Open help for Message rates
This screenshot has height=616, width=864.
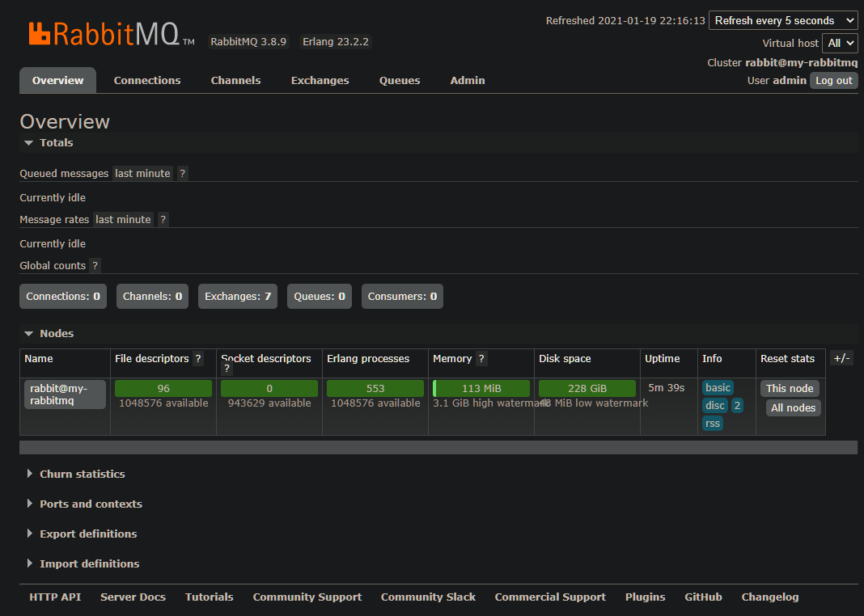(163, 220)
